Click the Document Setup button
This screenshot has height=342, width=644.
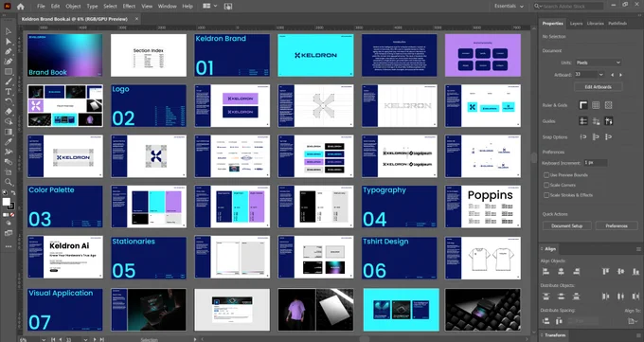coord(566,225)
